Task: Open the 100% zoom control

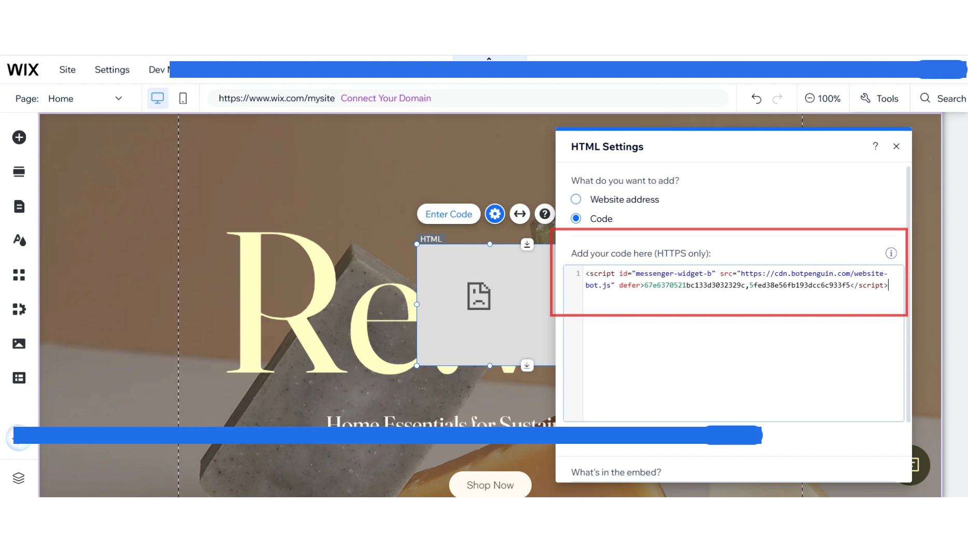Action: click(823, 99)
